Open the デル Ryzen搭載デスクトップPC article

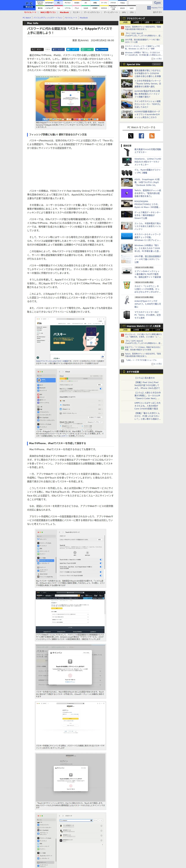pyautogui.click(x=147, y=171)
